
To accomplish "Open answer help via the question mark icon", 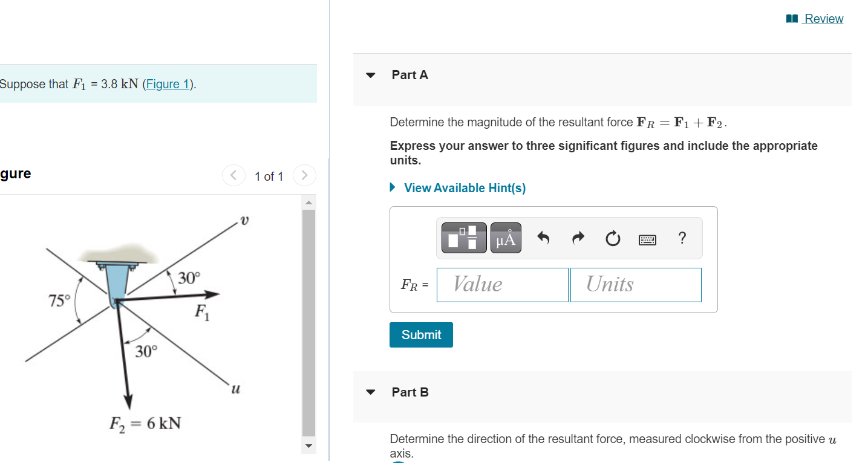I will (682, 238).
